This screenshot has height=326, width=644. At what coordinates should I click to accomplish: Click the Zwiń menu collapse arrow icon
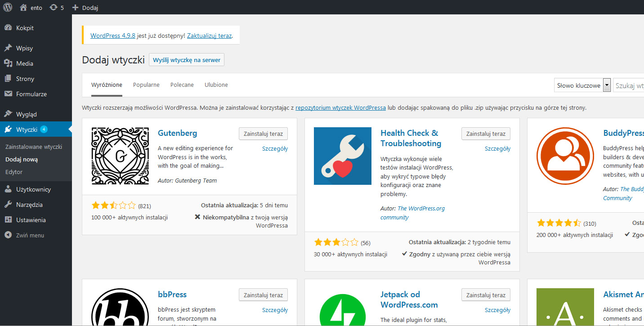pyautogui.click(x=8, y=235)
